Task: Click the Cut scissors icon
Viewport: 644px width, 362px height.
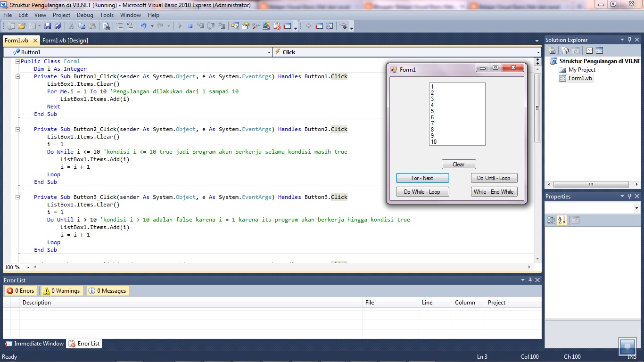Action: point(71,26)
